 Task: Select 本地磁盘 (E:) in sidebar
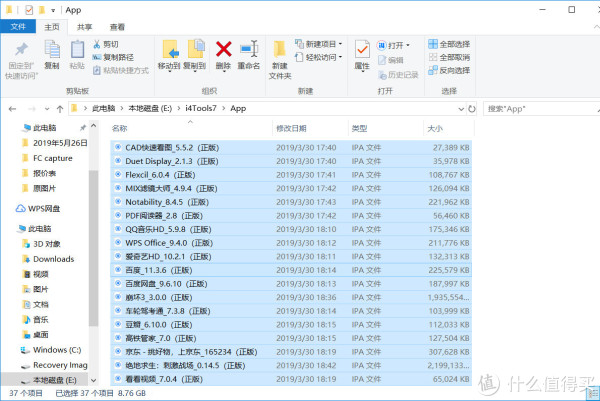coord(49,380)
